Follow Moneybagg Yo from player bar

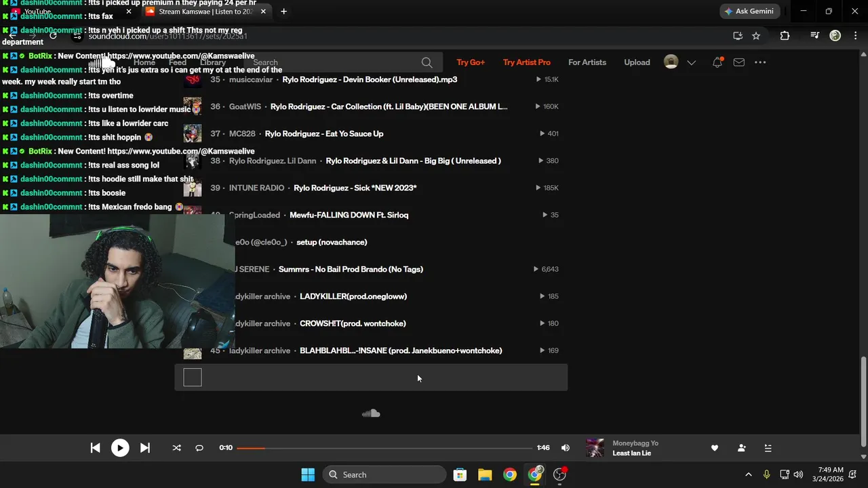click(x=741, y=448)
